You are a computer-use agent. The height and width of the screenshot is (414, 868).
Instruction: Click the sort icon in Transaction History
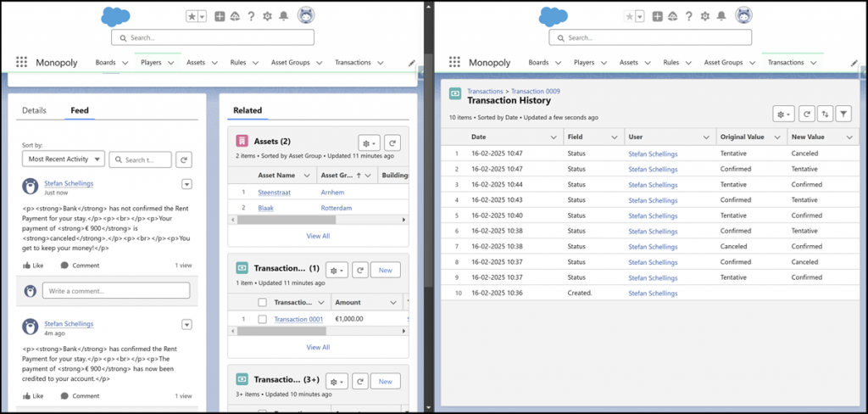coord(825,115)
